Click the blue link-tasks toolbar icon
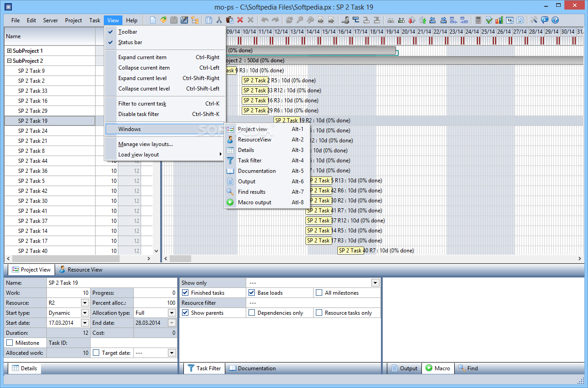Screen dimensions: 588x388 pyautogui.click(x=356, y=20)
